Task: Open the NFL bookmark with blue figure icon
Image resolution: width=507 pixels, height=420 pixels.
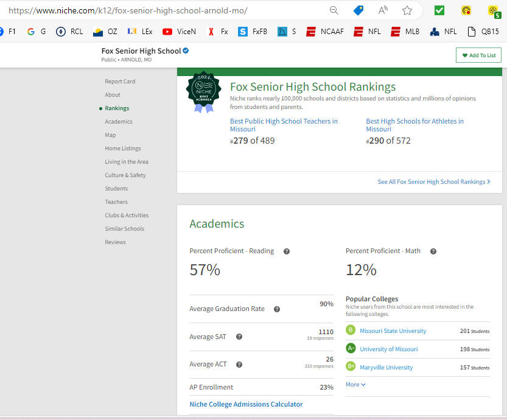Action: tap(443, 32)
